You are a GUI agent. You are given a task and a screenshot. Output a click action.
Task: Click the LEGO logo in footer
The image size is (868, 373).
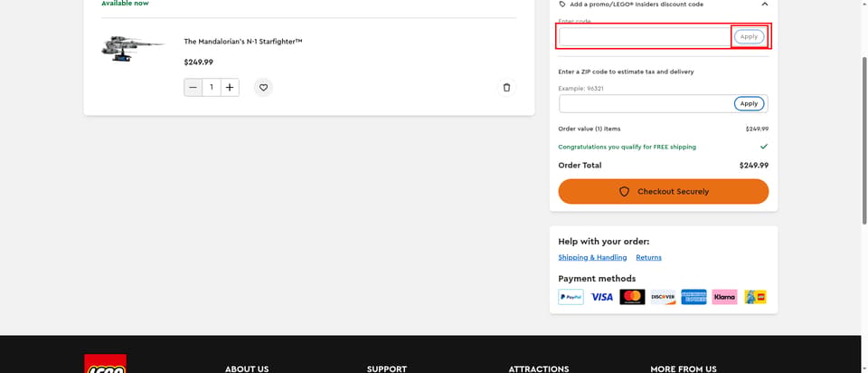click(x=105, y=364)
